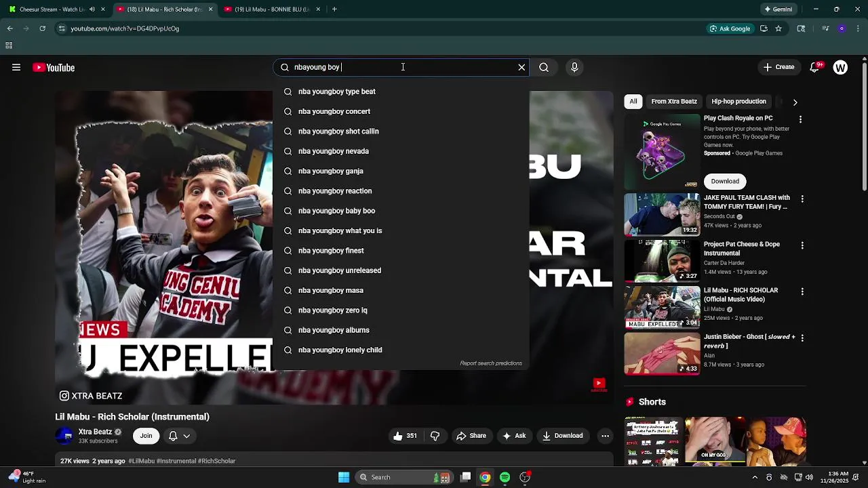868x488 pixels.
Task: Open the Xtra Beatz channel name
Action: 95,432
